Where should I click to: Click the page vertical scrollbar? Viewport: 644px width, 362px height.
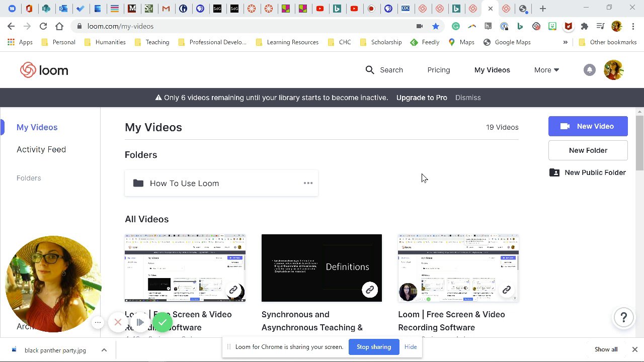click(640, 143)
